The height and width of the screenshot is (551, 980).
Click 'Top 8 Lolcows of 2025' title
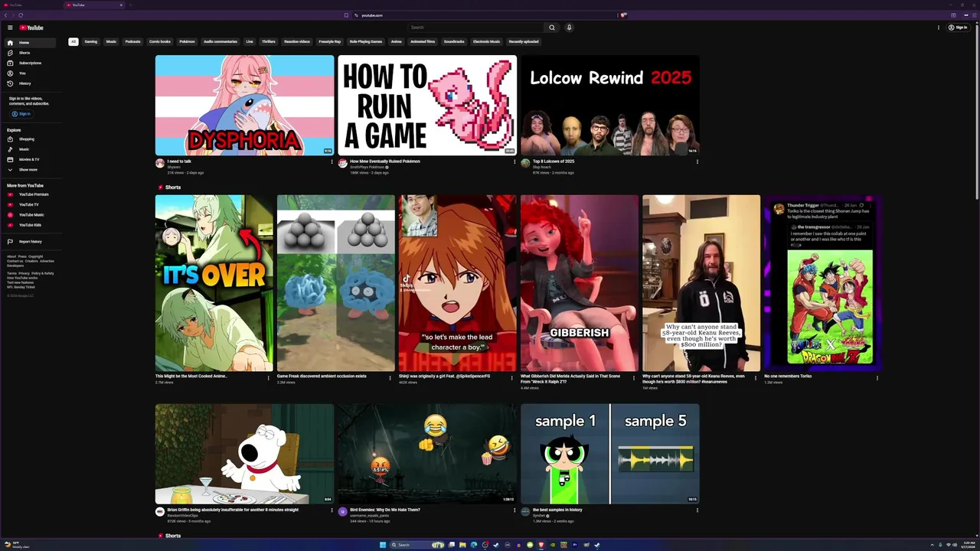pyautogui.click(x=554, y=161)
